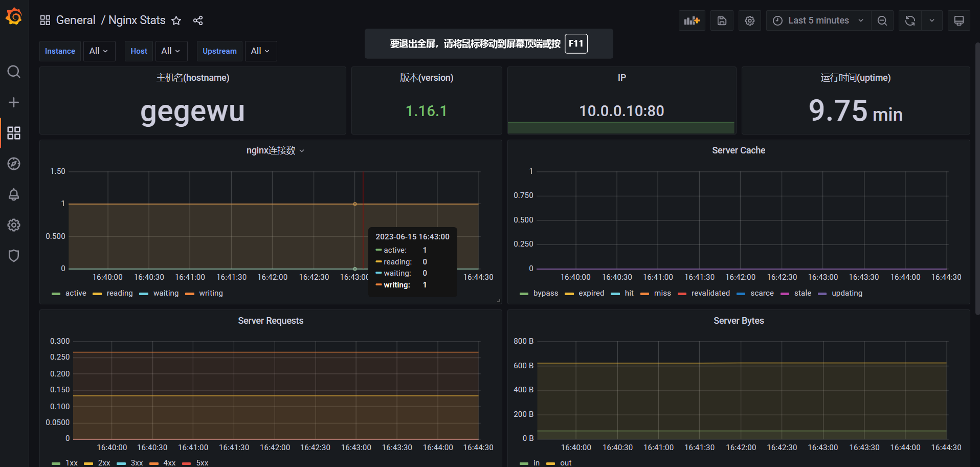Image resolution: width=980 pixels, height=467 pixels.
Task: Click the Create plus icon in sidebar
Action: (x=14, y=102)
